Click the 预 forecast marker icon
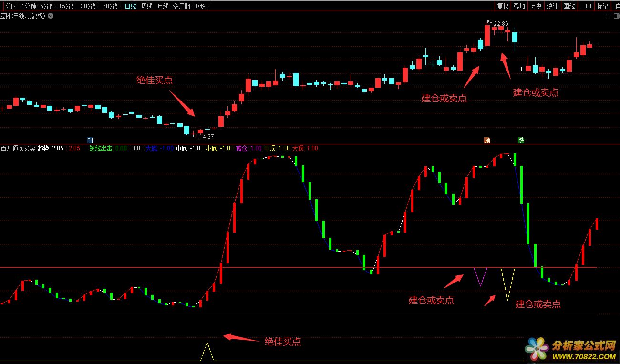The width and height of the screenshot is (620, 364). click(x=487, y=140)
